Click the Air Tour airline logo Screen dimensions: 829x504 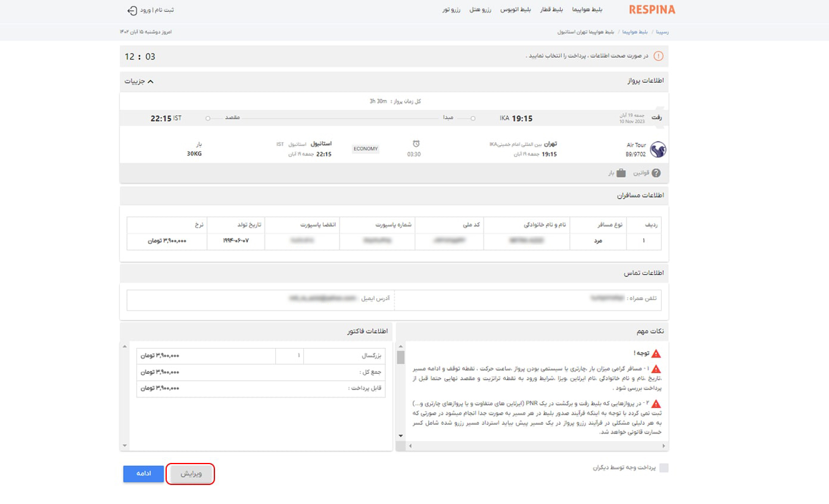pyautogui.click(x=657, y=149)
